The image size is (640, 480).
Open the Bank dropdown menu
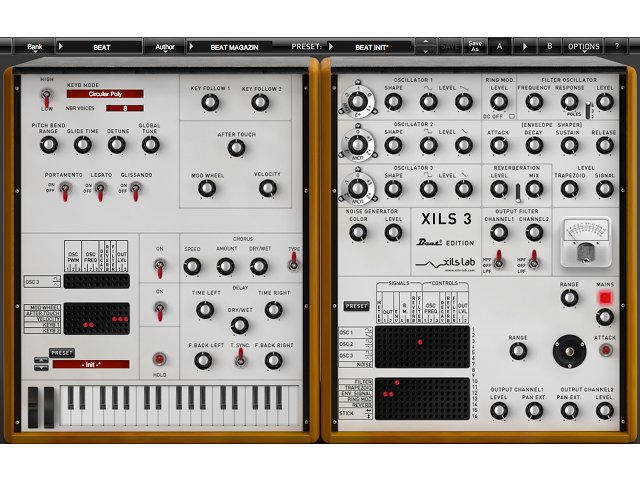coord(35,47)
